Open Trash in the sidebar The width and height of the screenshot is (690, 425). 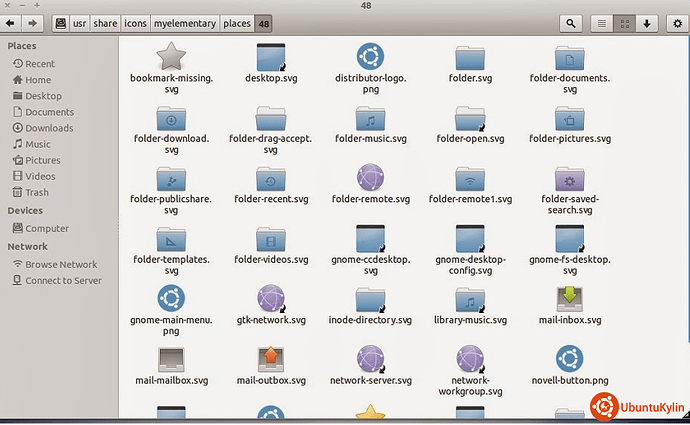37,192
